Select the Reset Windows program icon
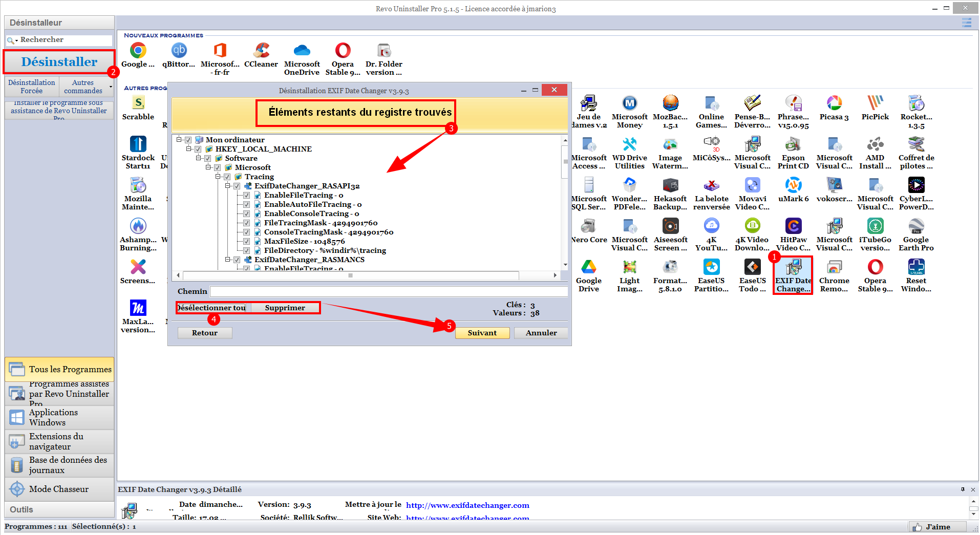980x535 pixels. point(916,267)
